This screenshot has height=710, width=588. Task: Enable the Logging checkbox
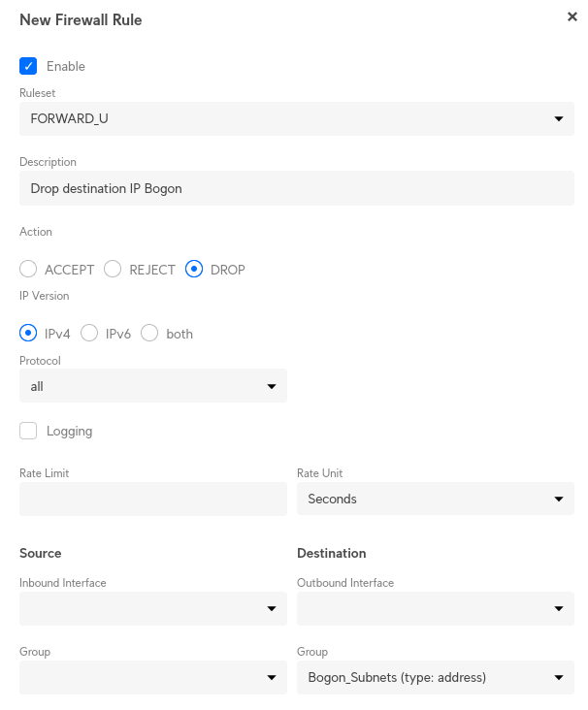tap(29, 431)
